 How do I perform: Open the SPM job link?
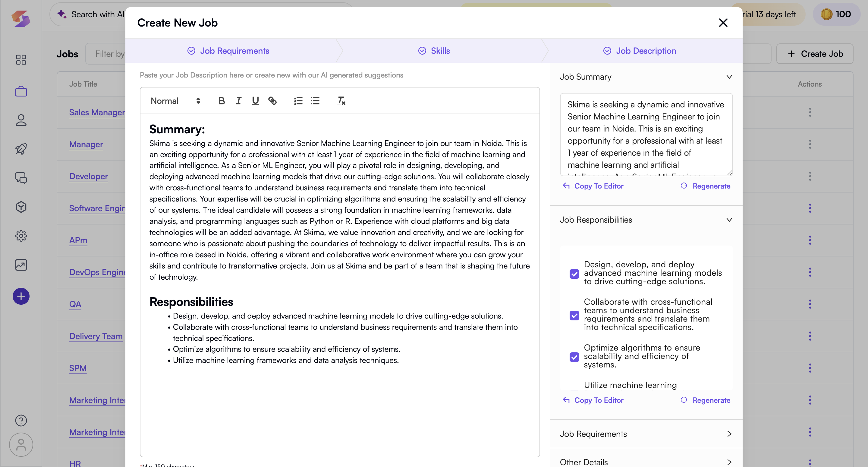click(x=78, y=368)
